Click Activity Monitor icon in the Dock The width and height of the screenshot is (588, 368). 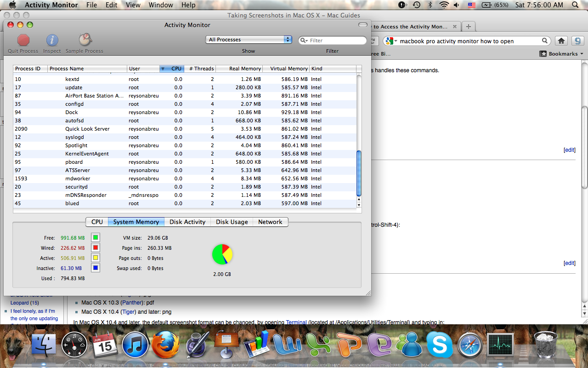click(x=501, y=345)
